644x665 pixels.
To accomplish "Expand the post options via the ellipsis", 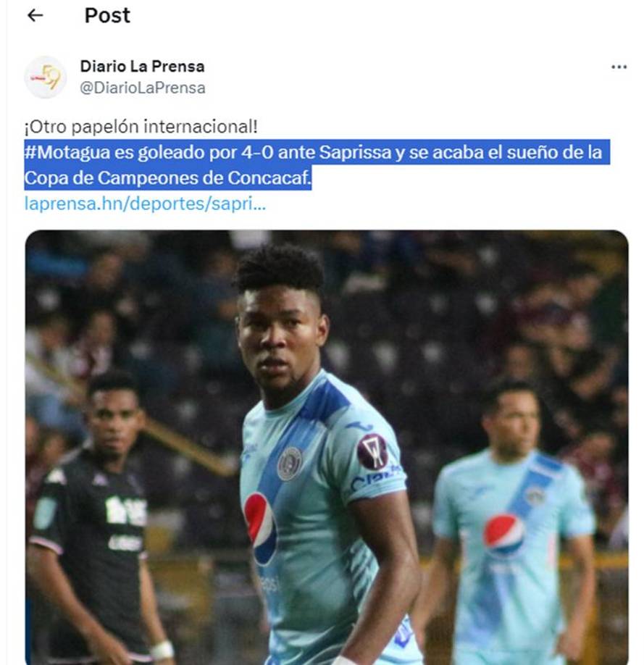I will 619,66.
